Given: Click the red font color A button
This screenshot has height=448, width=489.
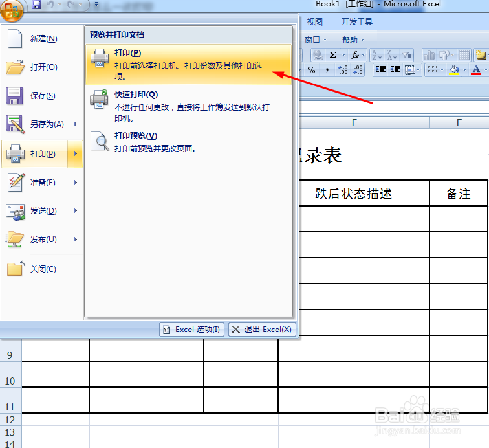Looking at the screenshot, I should 476,71.
